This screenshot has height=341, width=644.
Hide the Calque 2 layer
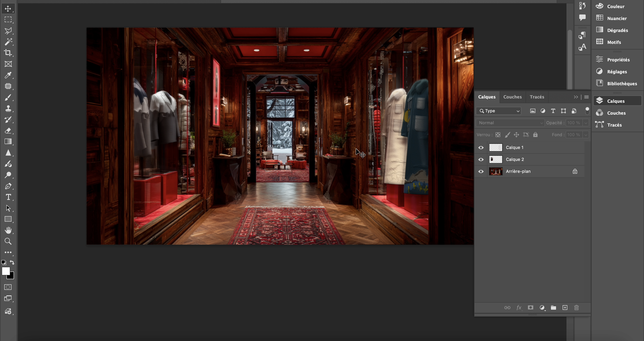point(481,160)
